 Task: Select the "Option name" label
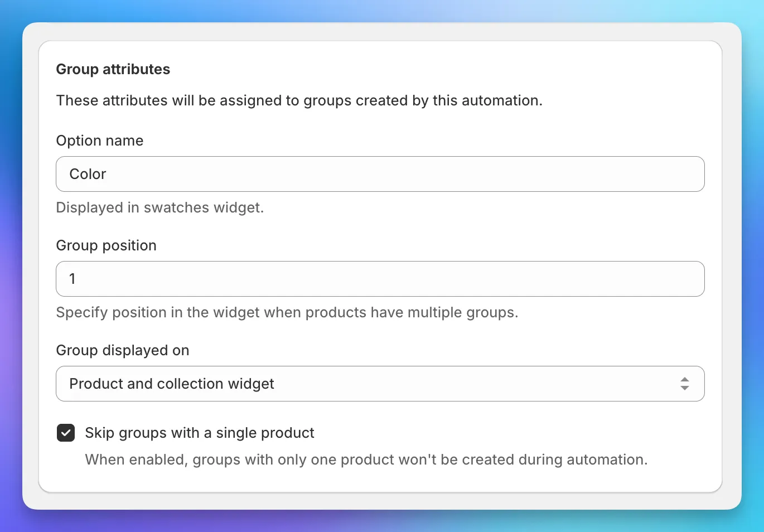[x=99, y=141]
